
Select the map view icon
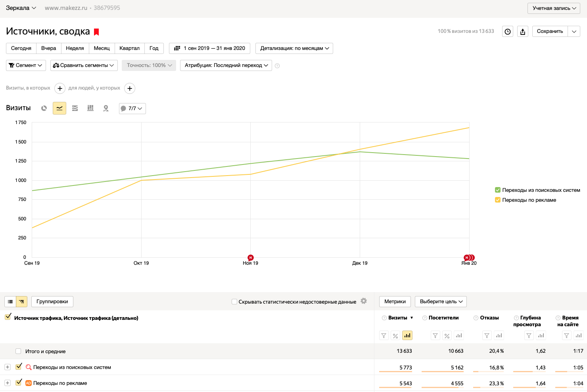coord(106,108)
